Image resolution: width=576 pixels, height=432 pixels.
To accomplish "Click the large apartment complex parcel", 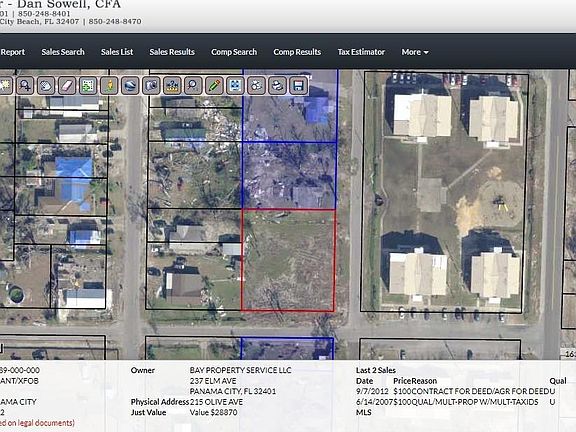I will tap(445, 192).
